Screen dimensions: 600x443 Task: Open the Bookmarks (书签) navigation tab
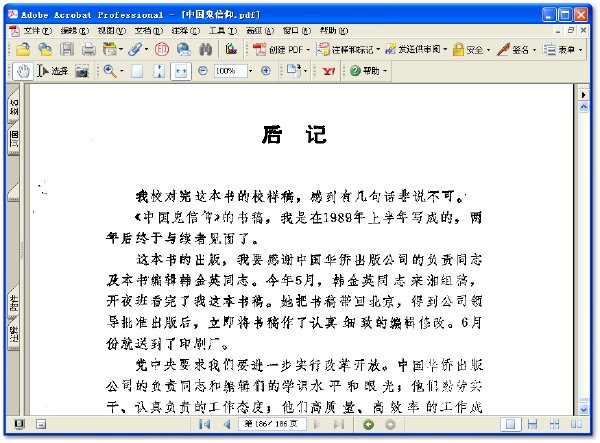(13, 107)
